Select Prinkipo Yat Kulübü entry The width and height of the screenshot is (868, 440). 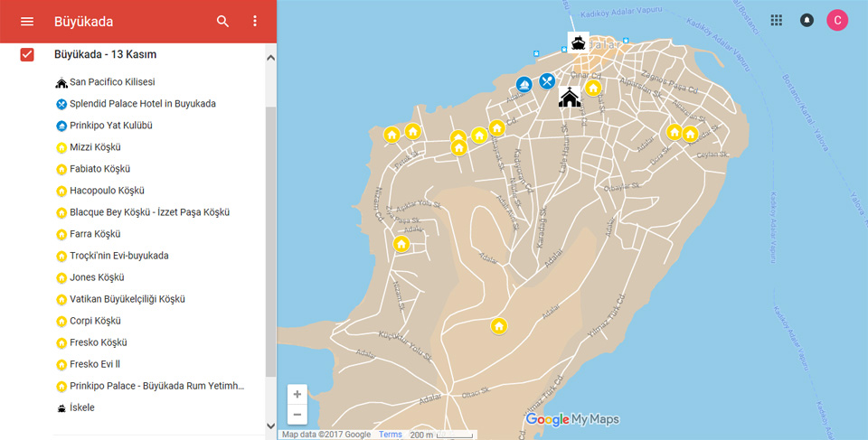pos(110,125)
